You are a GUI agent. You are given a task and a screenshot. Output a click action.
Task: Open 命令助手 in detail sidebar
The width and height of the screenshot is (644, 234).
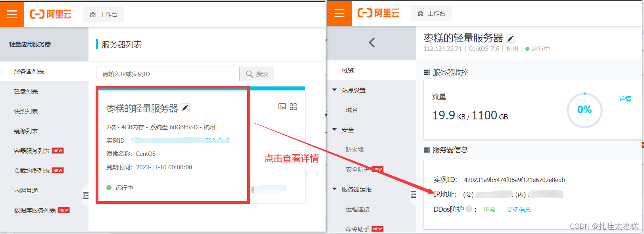point(358,229)
